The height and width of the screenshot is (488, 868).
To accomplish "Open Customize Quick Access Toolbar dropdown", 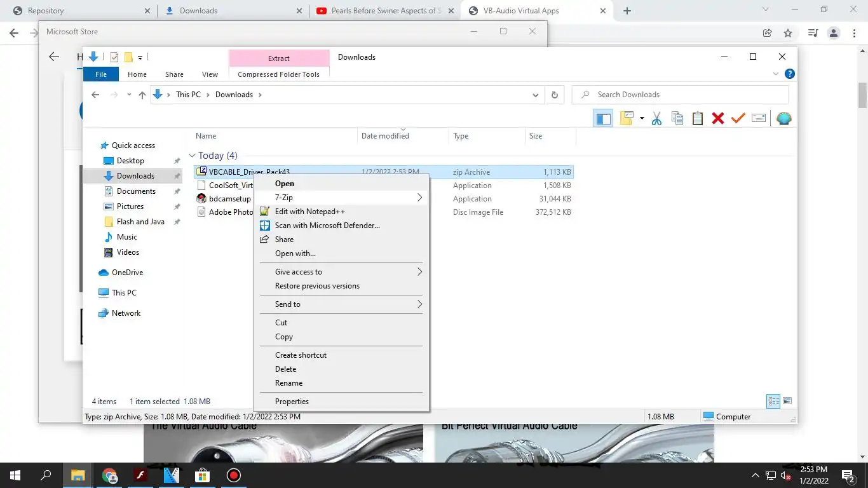I will 140,57.
